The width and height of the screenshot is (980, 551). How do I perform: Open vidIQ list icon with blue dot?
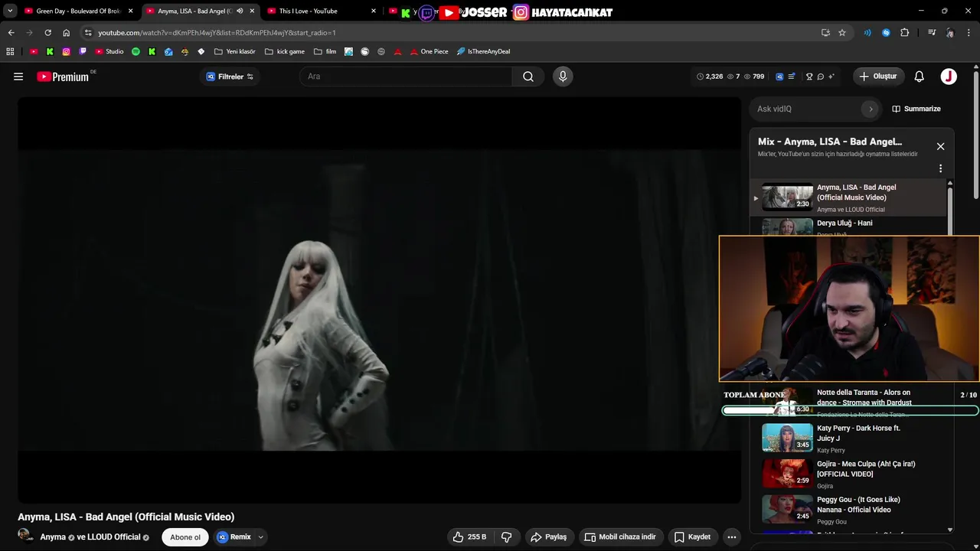(792, 77)
